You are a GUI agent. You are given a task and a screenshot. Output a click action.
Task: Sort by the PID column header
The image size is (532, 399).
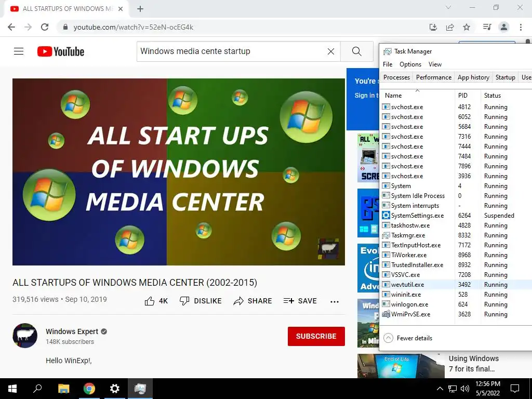[x=468, y=96]
